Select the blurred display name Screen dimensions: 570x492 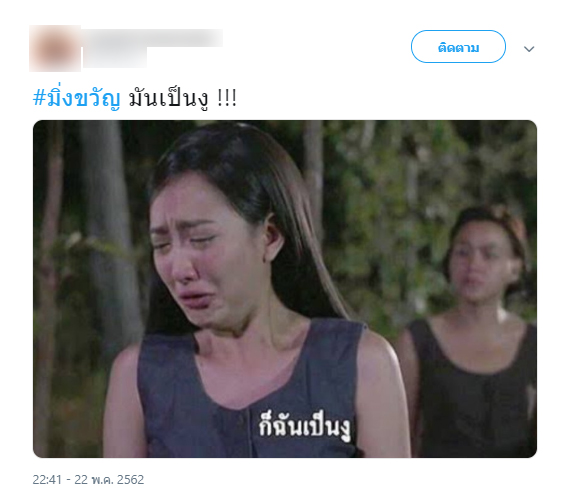(153, 38)
